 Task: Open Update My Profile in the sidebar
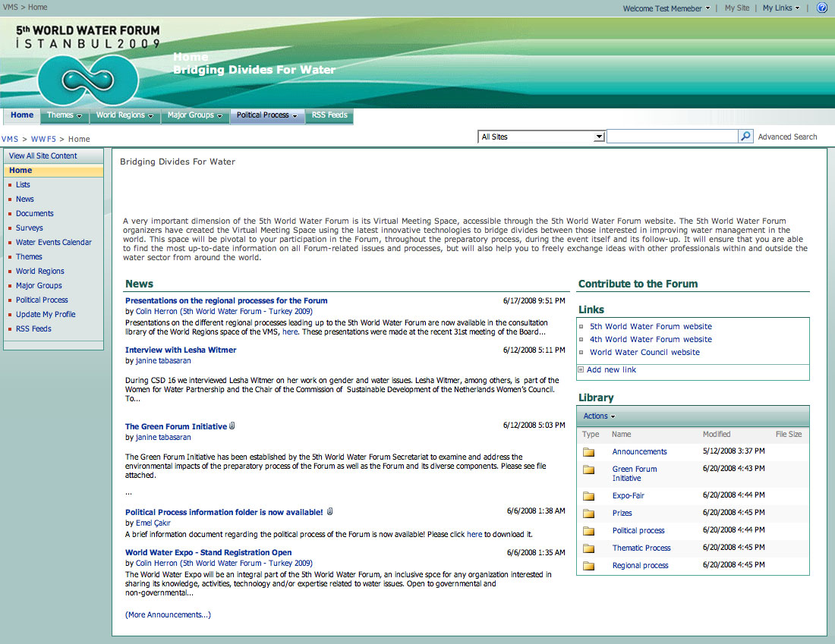coord(46,315)
